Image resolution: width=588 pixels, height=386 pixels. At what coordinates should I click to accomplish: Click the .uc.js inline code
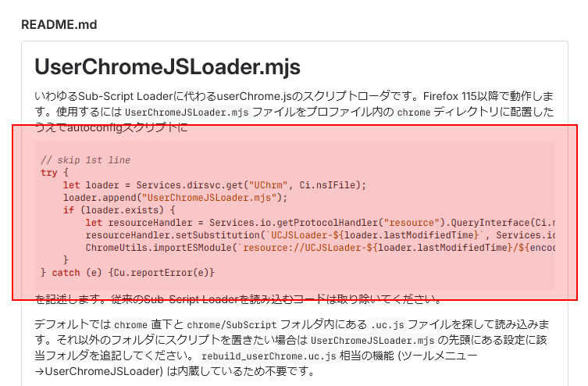(x=387, y=324)
